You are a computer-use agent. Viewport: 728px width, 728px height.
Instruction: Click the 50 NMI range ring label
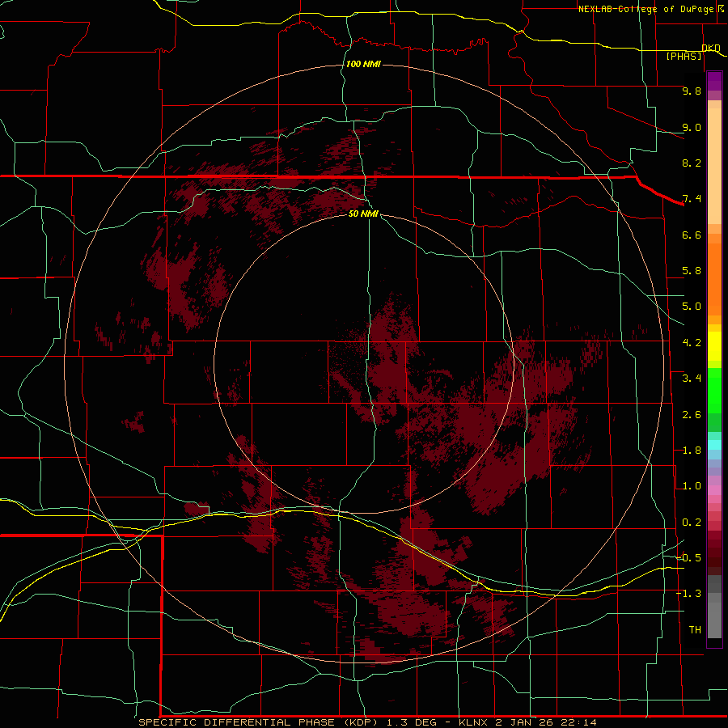pos(363,214)
